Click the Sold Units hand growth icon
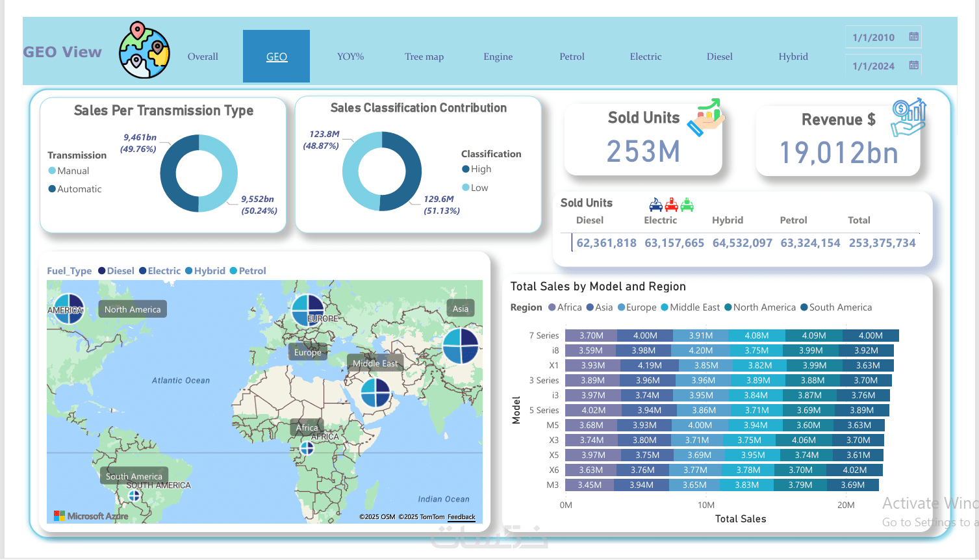 pyautogui.click(x=706, y=117)
